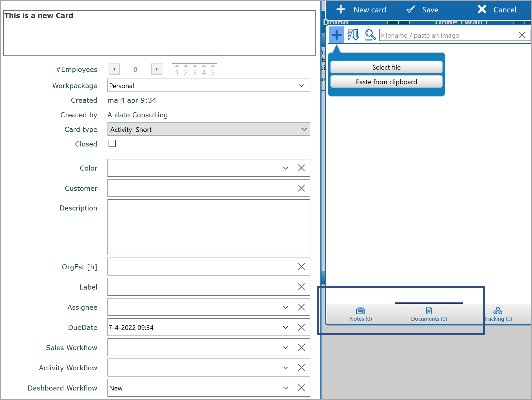Expand the Dashboard Workflow dropdown

point(285,388)
